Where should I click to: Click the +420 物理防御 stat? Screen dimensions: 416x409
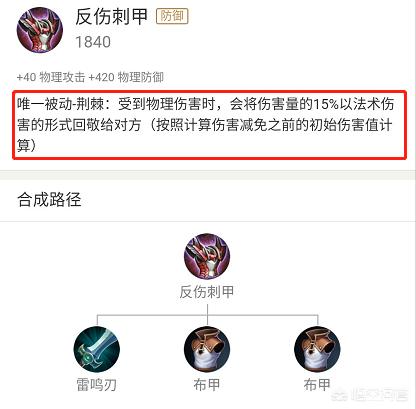[126, 77]
